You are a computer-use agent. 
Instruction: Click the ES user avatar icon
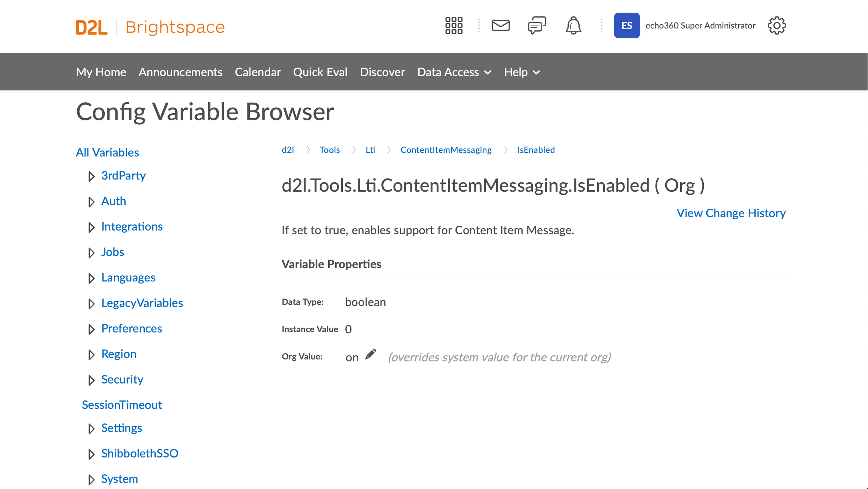pyautogui.click(x=626, y=25)
